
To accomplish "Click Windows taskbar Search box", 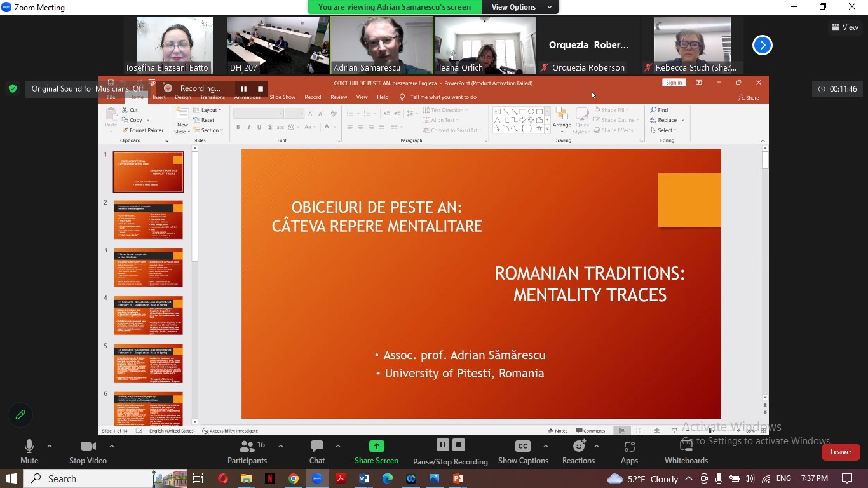I will point(106,478).
